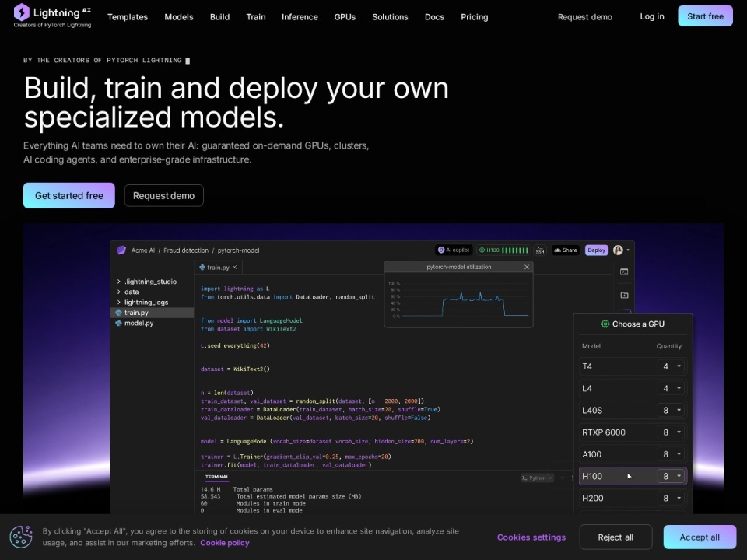Image resolution: width=747 pixels, height=560 pixels.
Task: Click the H100 GPU status indicator
Action: tap(503, 250)
